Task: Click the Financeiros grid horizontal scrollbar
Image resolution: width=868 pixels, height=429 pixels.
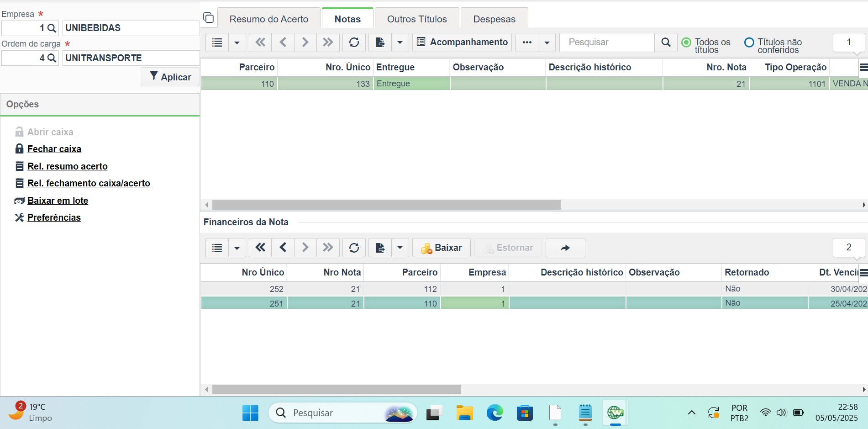Action: [x=337, y=389]
